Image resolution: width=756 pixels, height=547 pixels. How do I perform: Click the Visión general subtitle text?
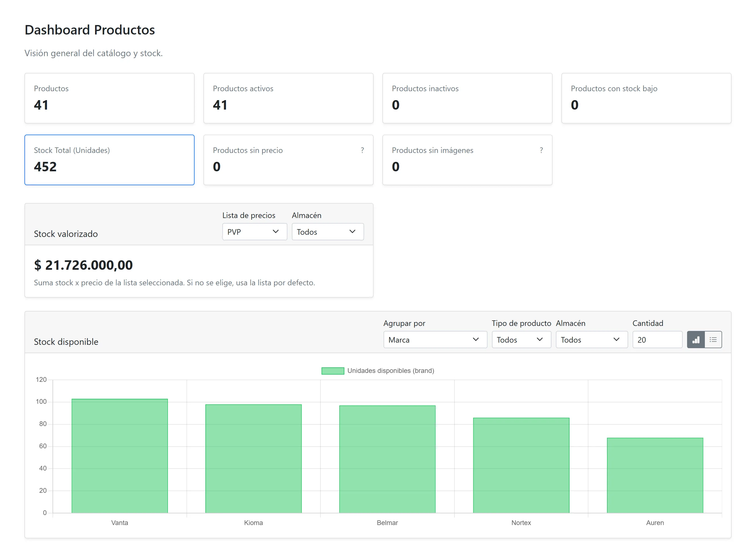[94, 53]
